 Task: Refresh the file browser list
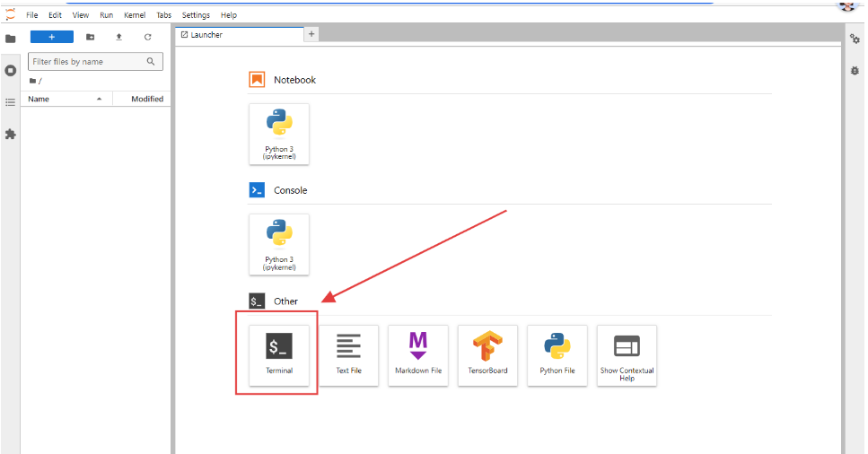pyautogui.click(x=148, y=37)
